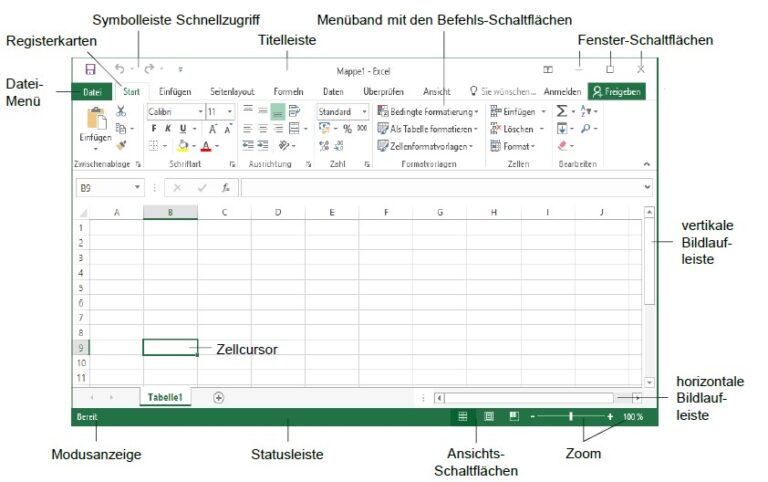This screenshot has height=482, width=768.
Task: Click the insert function fx button
Action: click(x=225, y=188)
